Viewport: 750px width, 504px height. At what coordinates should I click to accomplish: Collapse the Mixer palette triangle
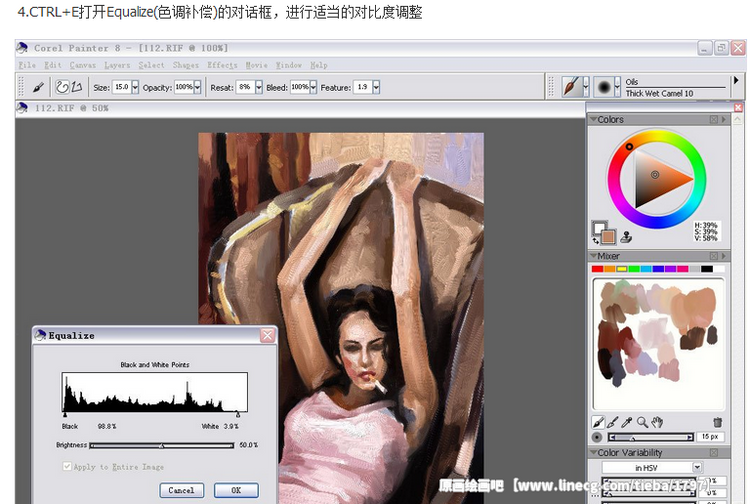pyautogui.click(x=593, y=256)
